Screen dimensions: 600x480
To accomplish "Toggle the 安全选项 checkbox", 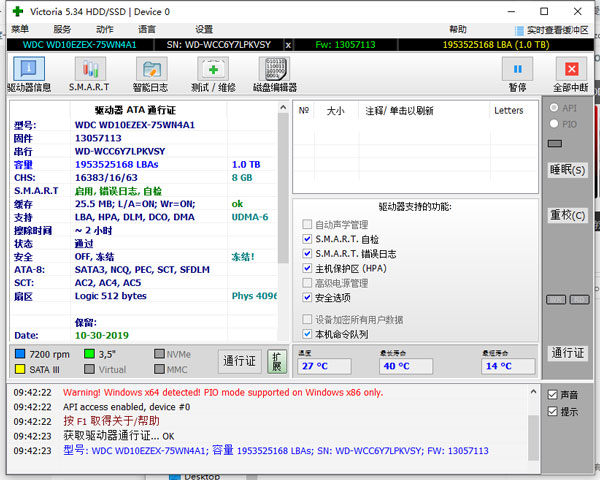I will point(307,297).
